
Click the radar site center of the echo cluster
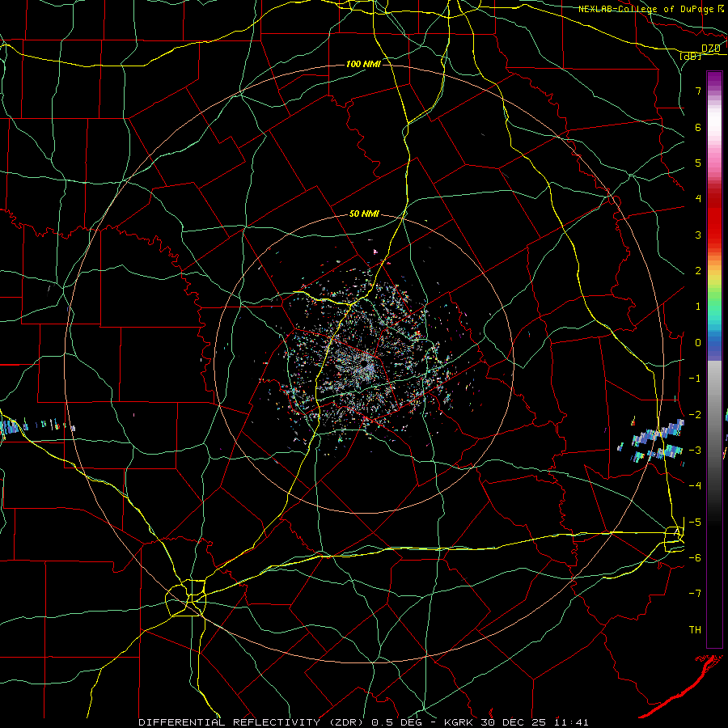(363, 363)
